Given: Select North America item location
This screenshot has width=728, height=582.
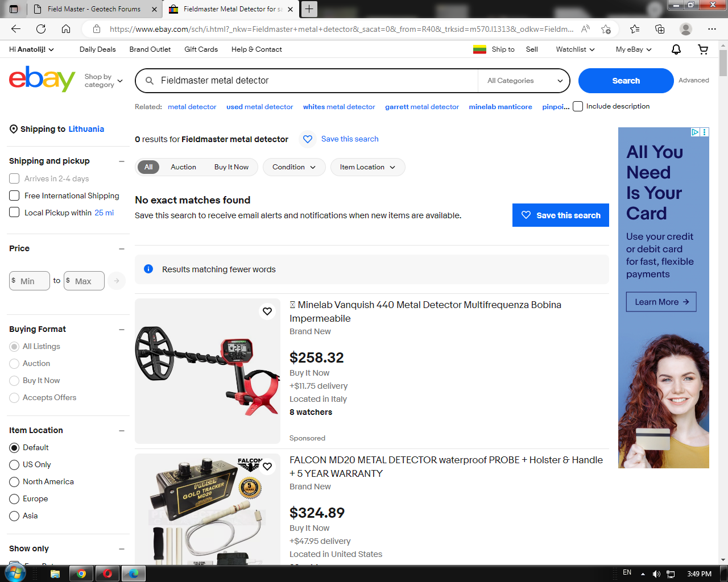Looking at the screenshot, I should (x=14, y=482).
